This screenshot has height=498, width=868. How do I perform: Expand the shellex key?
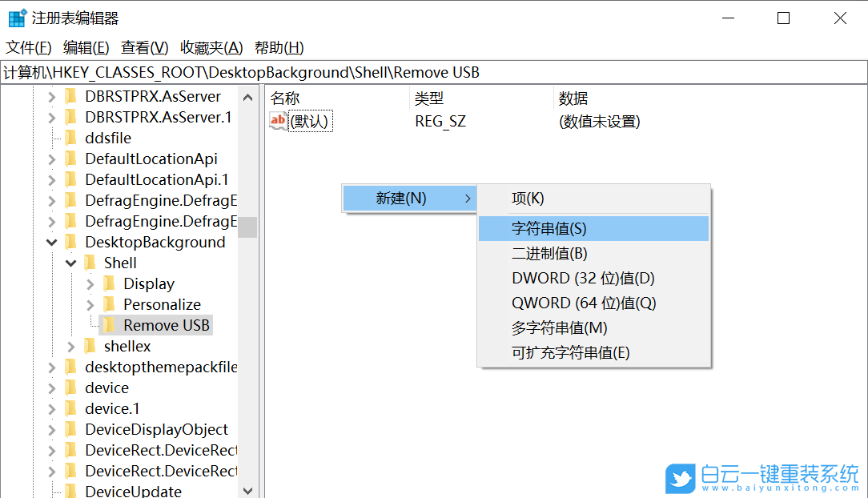(x=70, y=345)
